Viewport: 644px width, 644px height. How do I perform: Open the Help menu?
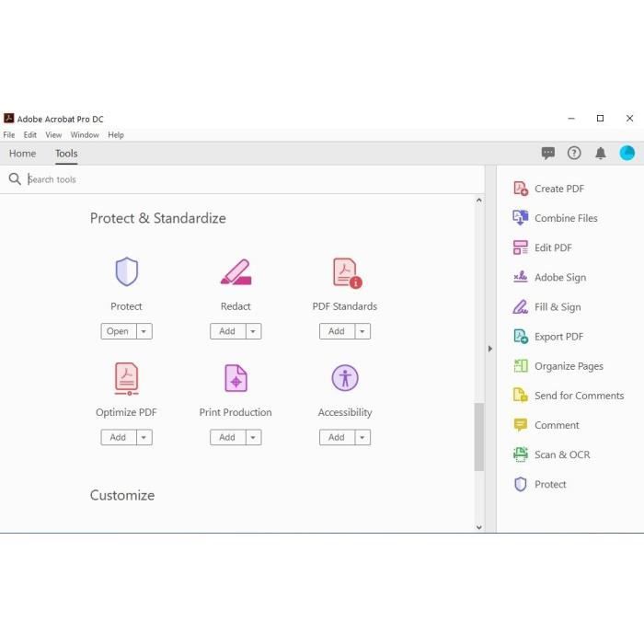coord(116,134)
